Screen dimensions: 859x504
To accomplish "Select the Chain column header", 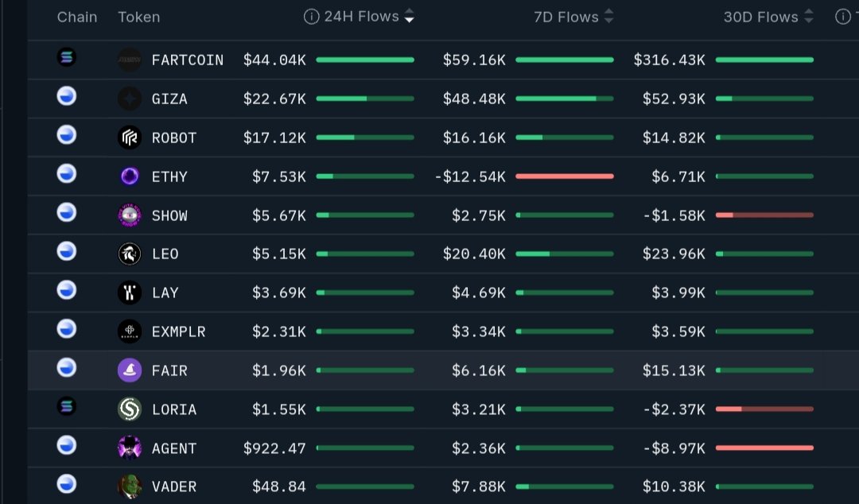I will 76,16.
